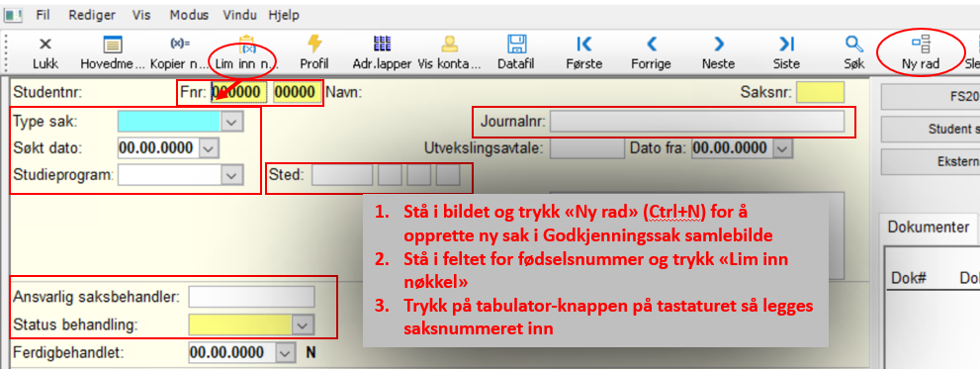
Task: Click the Studentnr label
Action: 47,93
